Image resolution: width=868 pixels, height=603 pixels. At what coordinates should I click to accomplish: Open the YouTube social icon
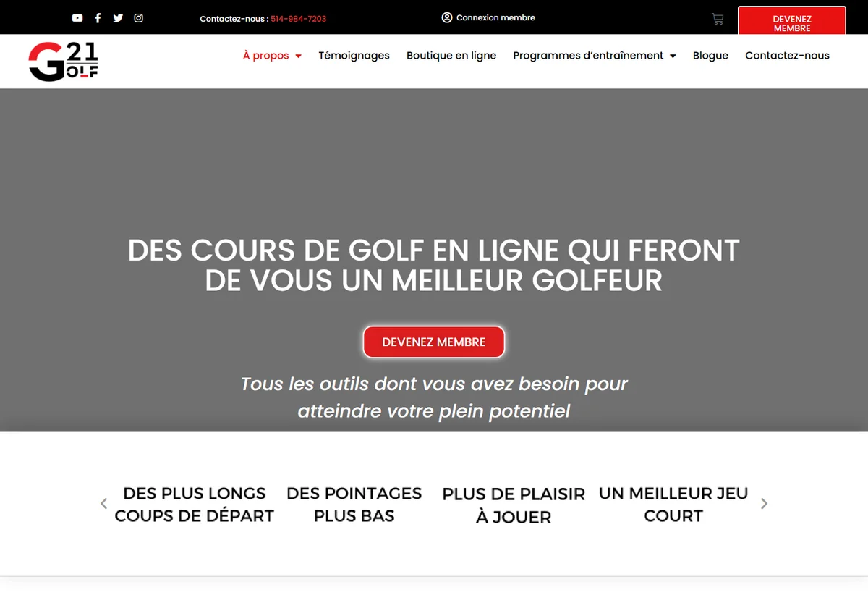coord(77,18)
